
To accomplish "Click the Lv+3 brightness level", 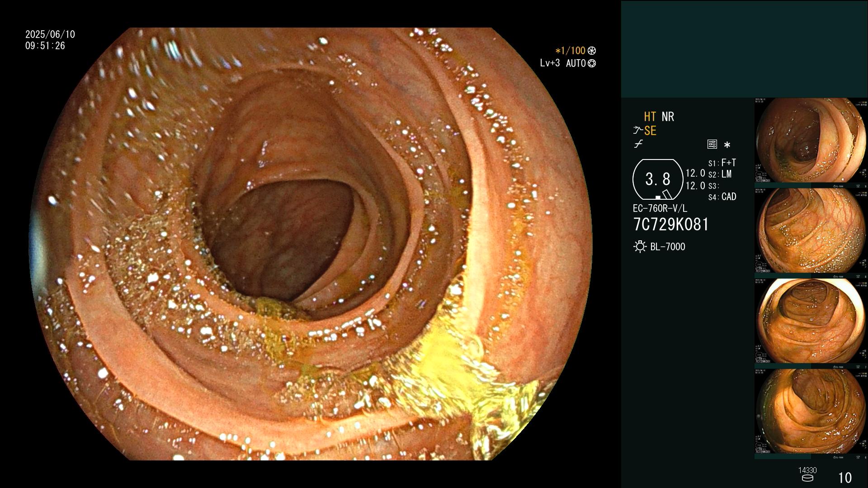I will pos(550,63).
